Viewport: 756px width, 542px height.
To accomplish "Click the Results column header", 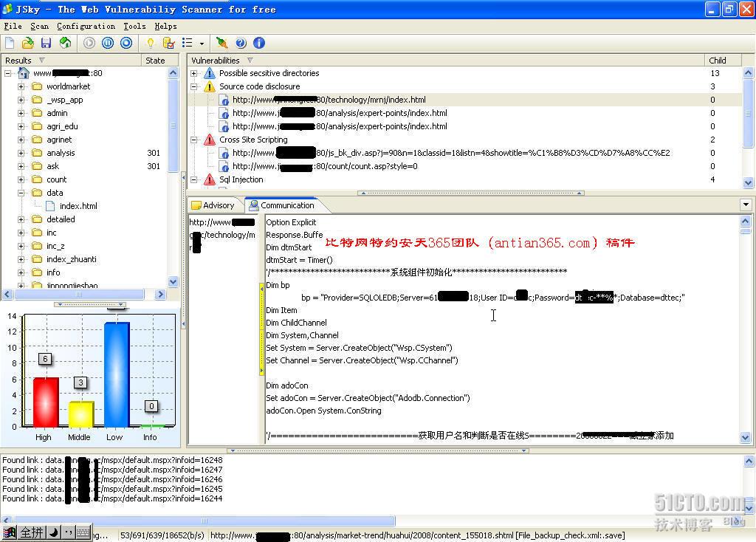I will click(x=72, y=61).
